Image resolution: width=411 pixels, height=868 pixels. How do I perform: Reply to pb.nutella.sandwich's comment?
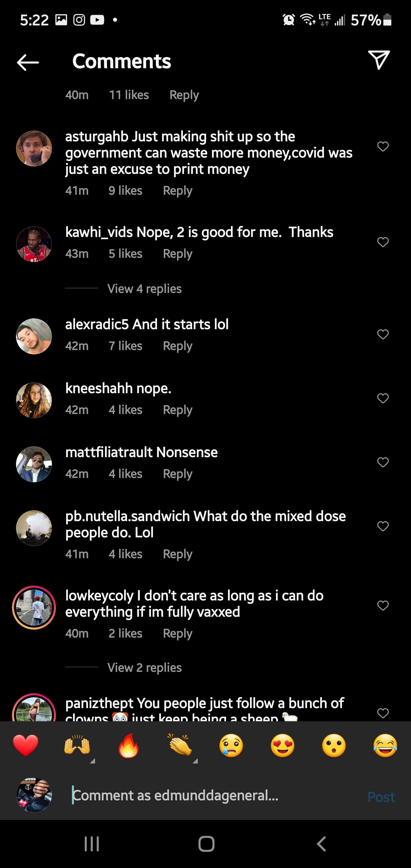[x=178, y=554]
